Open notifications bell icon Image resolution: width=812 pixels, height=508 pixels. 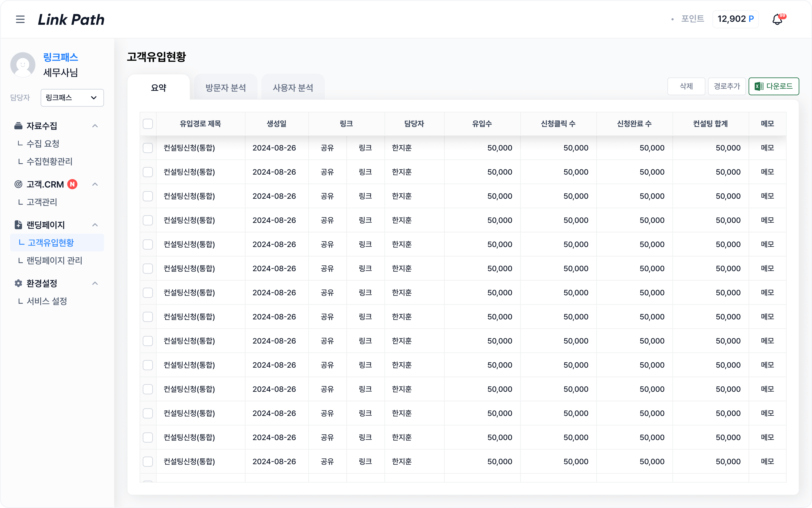778,19
